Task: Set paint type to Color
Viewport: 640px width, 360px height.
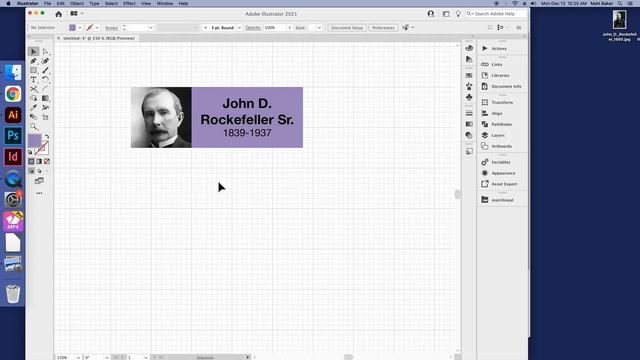Action: click(31, 162)
